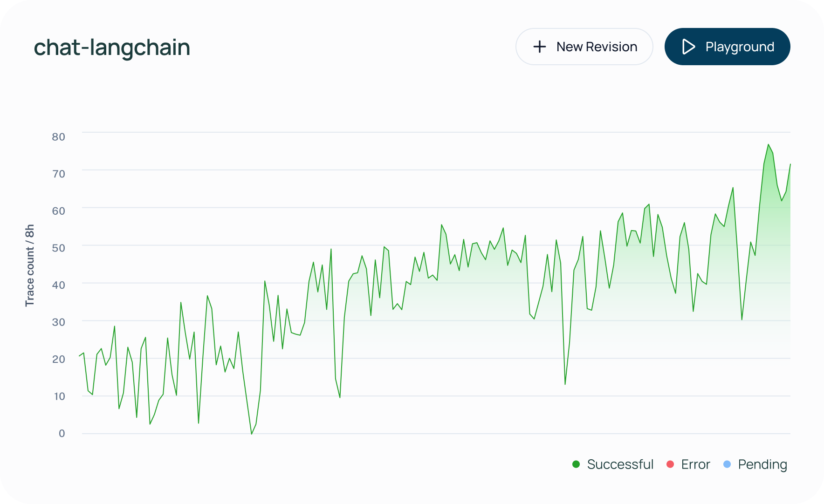Switch to the Playground view

click(728, 47)
